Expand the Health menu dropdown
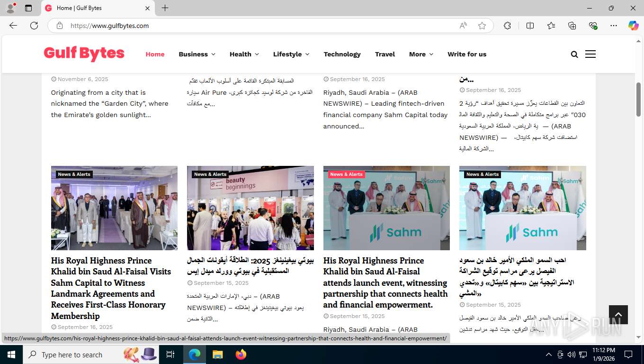Viewport: 644px width, 364px height. click(x=244, y=55)
